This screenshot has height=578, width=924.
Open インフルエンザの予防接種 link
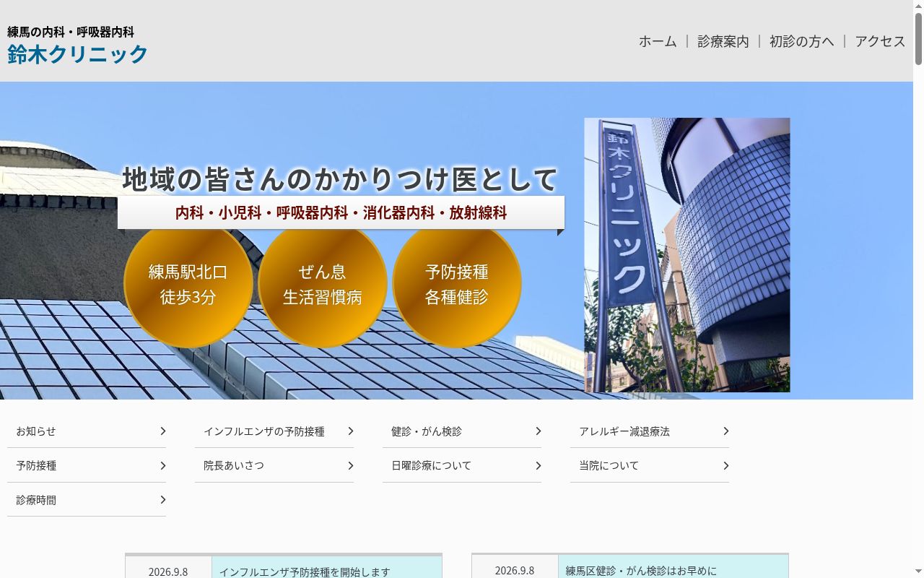point(274,431)
